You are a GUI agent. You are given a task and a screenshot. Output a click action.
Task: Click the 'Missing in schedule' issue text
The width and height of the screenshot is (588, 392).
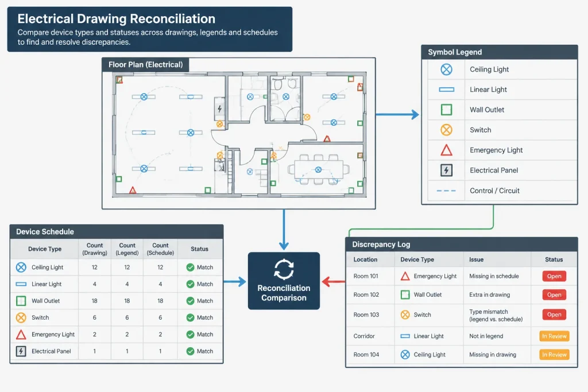pos(494,276)
